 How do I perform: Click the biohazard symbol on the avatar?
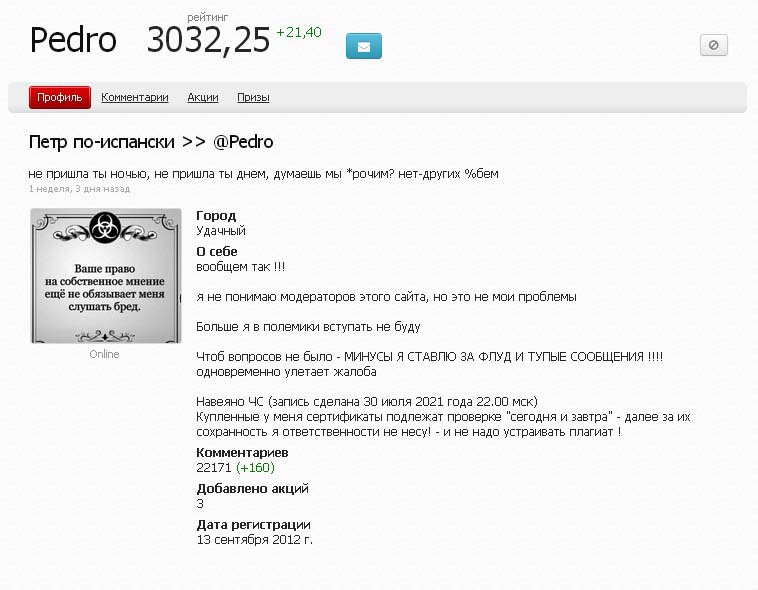tap(105, 226)
